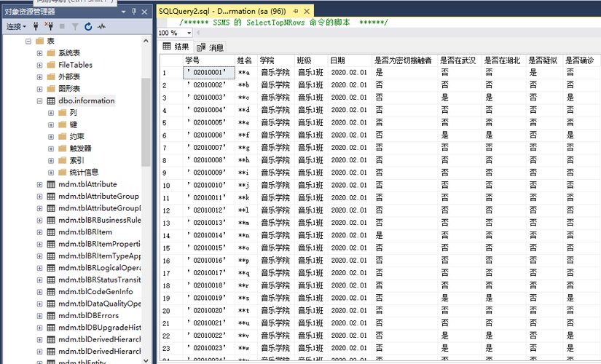Close the SQLQuery2.sql tab
This screenshot has width=601, height=364.
tap(307, 11)
